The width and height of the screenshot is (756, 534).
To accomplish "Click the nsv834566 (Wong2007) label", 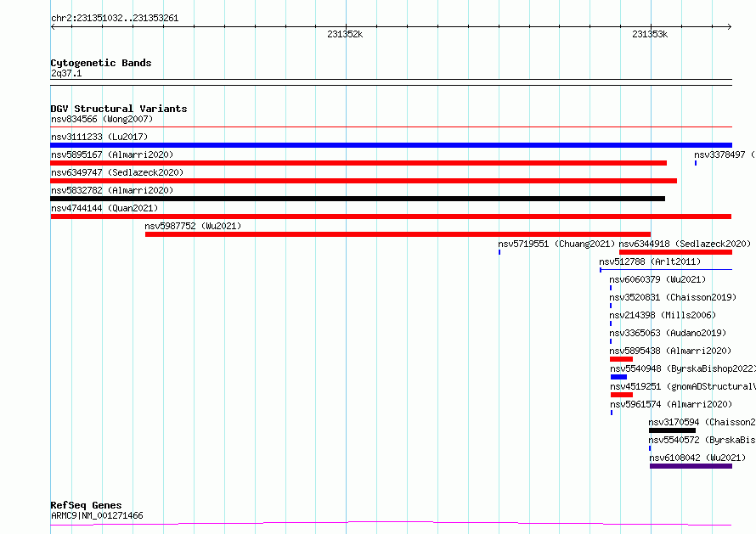I will point(102,119).
